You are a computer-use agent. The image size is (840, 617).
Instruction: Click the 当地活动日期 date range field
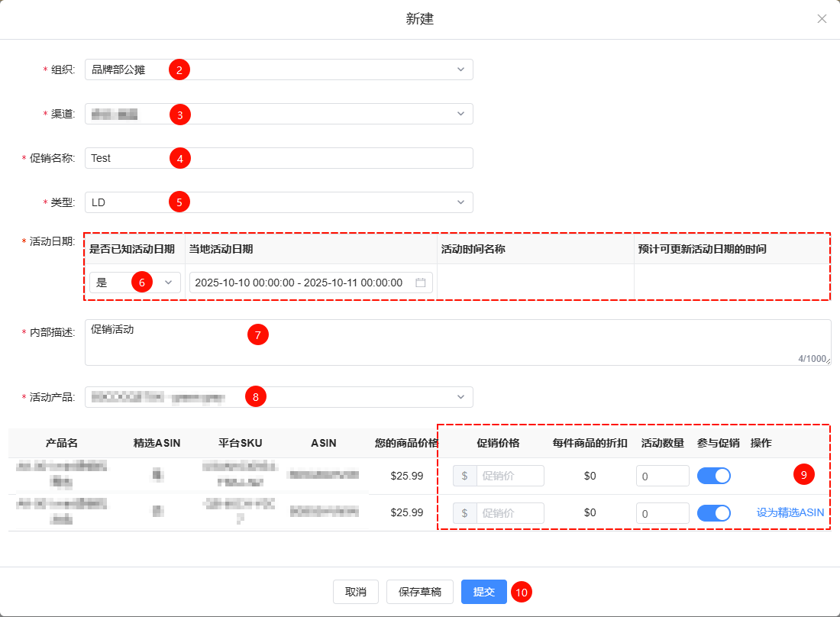302,283
